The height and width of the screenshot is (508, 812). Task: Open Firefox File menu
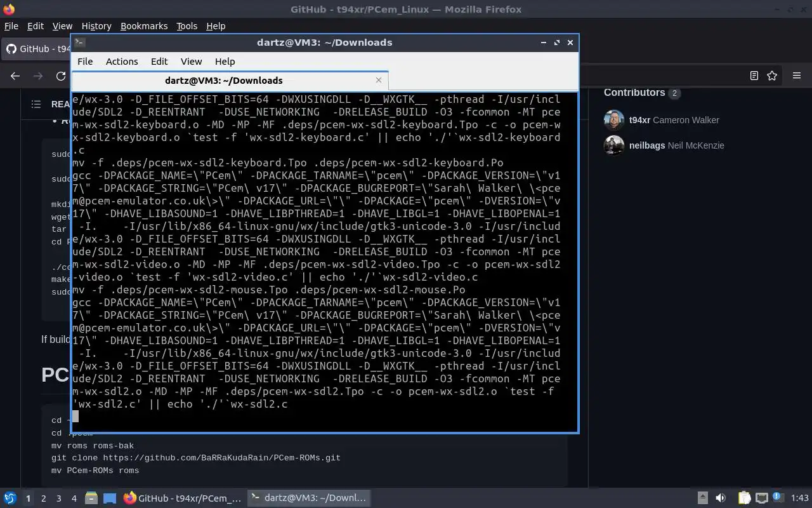(11, 26)
